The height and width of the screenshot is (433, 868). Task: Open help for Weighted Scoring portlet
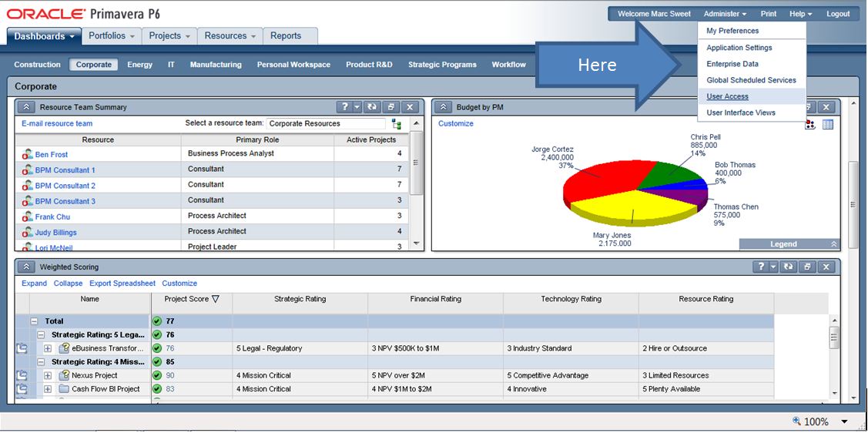(760, 267)
